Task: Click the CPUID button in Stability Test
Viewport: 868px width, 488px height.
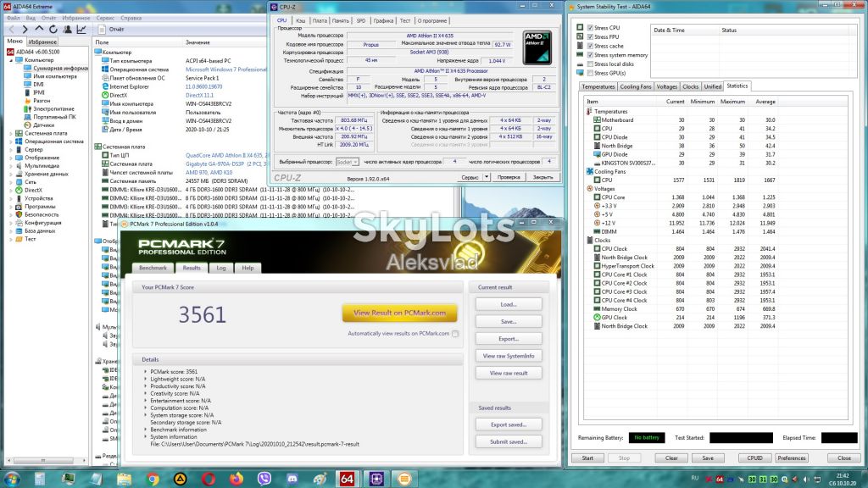Action: coord(754,458)
